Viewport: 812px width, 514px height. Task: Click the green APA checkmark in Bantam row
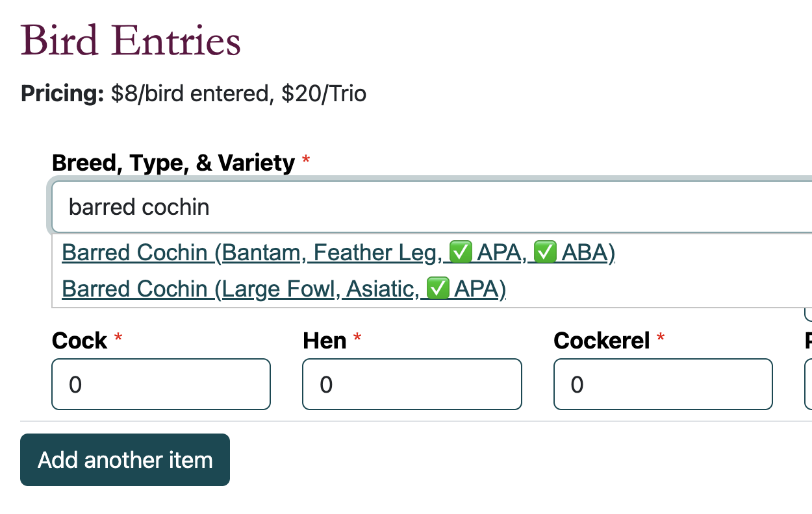click(x=460, y=252)
